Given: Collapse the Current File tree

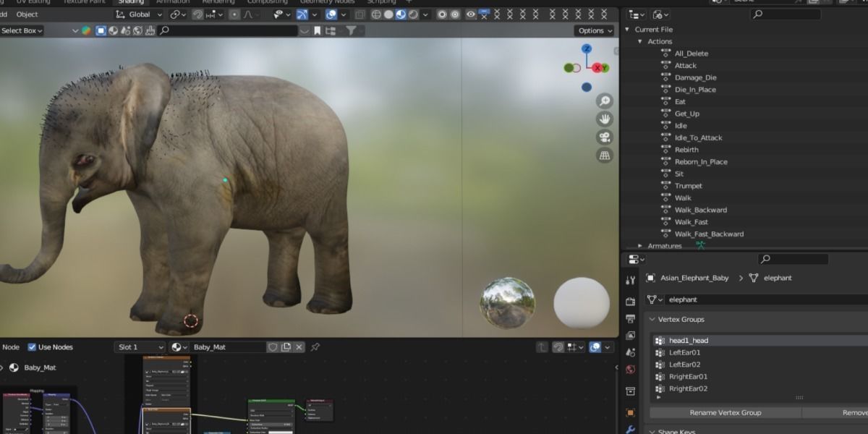Looking at the screenshot, I should [x=628, y=30].
